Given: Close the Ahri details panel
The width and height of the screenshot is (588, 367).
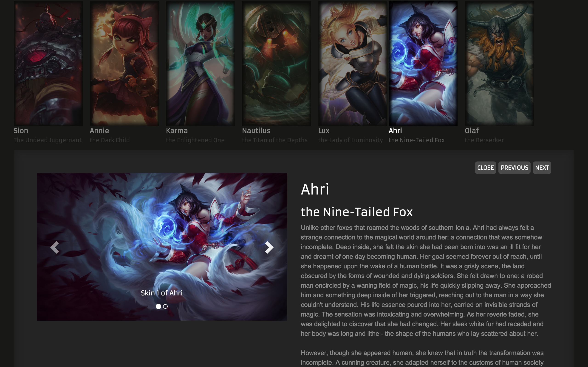Looking at the screenshot, I should click(485, 168).
